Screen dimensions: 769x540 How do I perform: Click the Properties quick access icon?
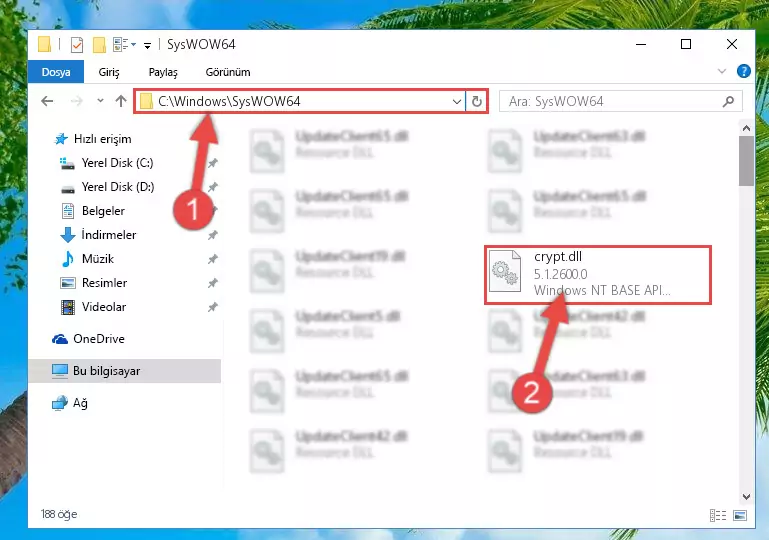[x=77, y=45]
